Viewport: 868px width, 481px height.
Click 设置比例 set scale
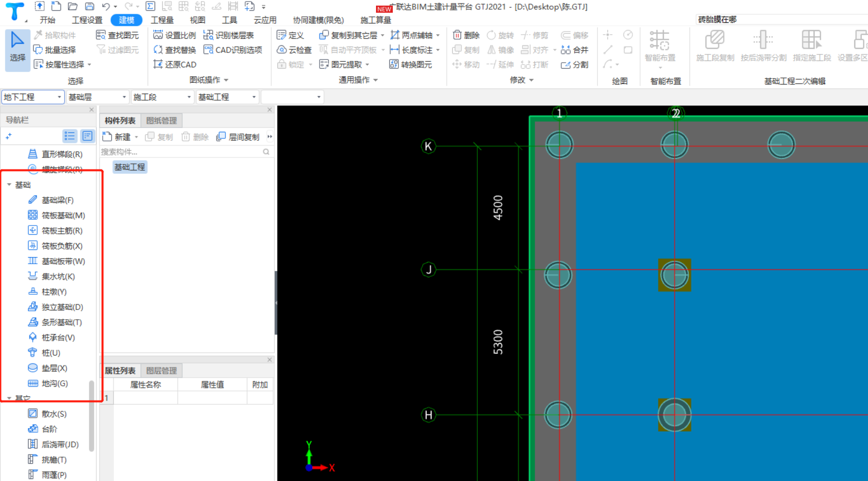tap(175, 35)
